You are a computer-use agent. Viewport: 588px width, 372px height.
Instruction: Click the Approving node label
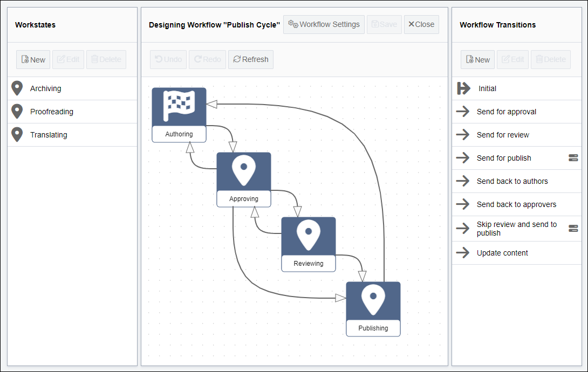244,199
